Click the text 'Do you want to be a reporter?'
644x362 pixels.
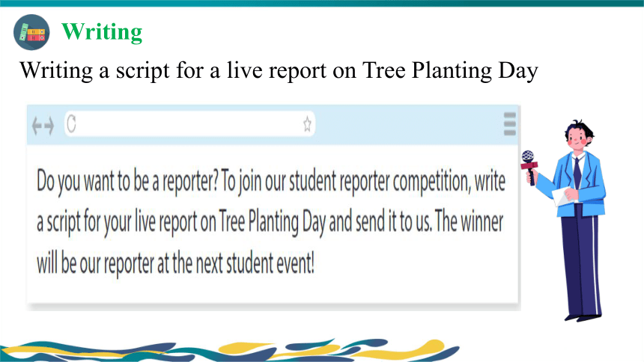(127, 181)
